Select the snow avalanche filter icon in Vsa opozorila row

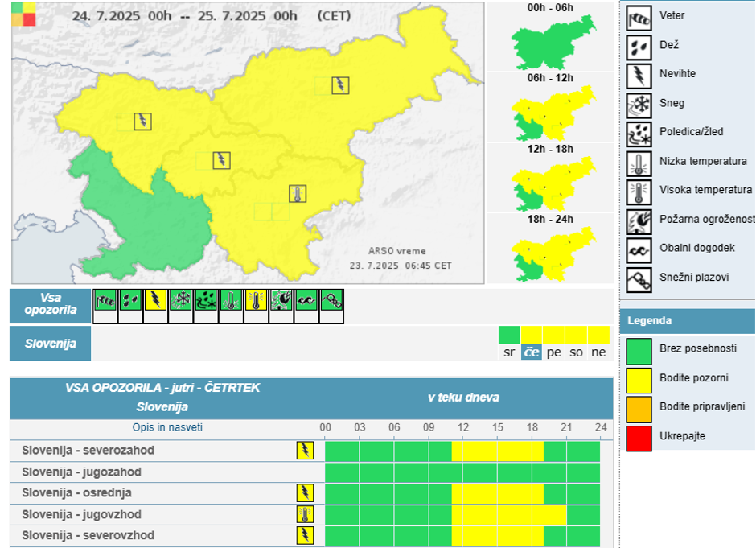tap(332, 301)
